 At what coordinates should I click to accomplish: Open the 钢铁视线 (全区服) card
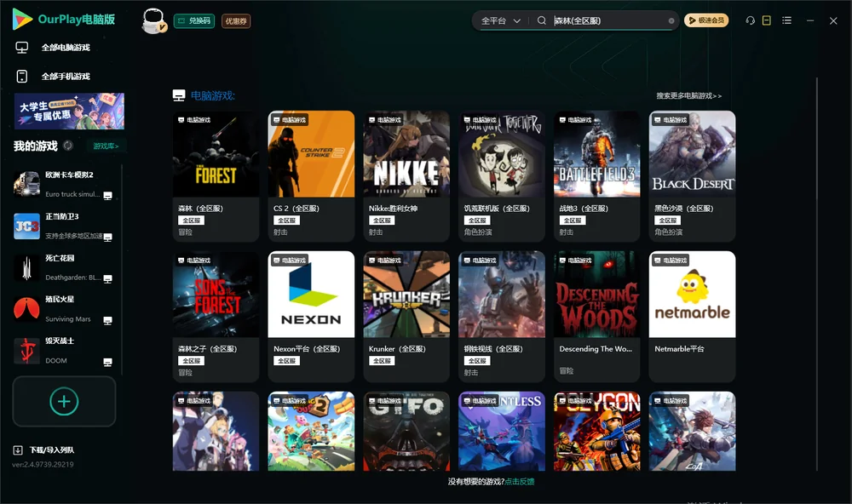tap(502, 317)
